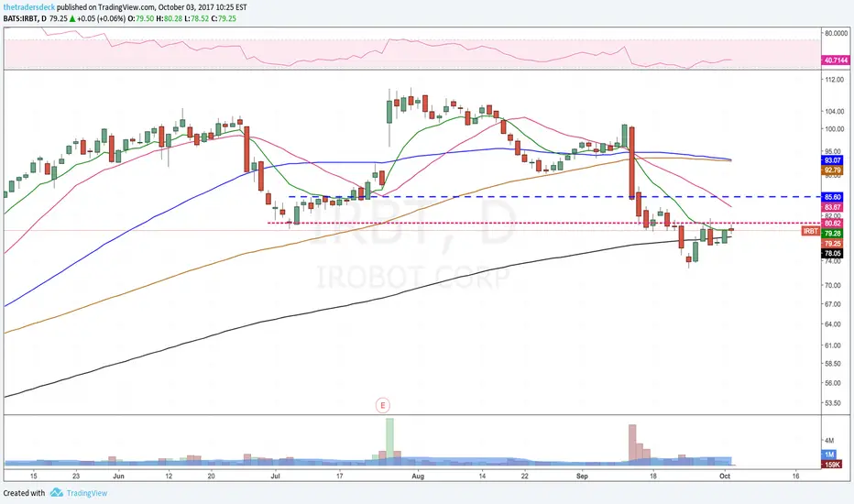This screenshot has height=504, width=854.
Task: Click the tall green volume bar
Action: click(389, 442)
